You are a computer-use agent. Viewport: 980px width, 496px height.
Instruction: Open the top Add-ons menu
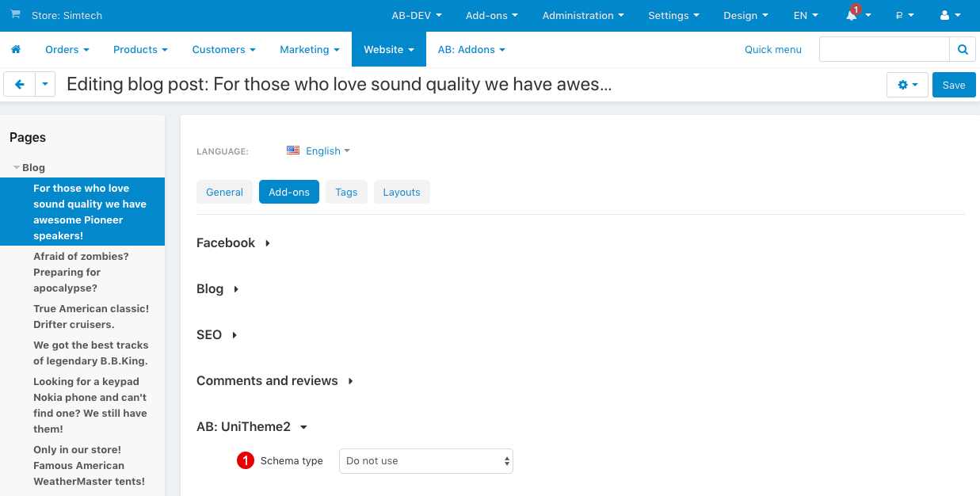492,15
